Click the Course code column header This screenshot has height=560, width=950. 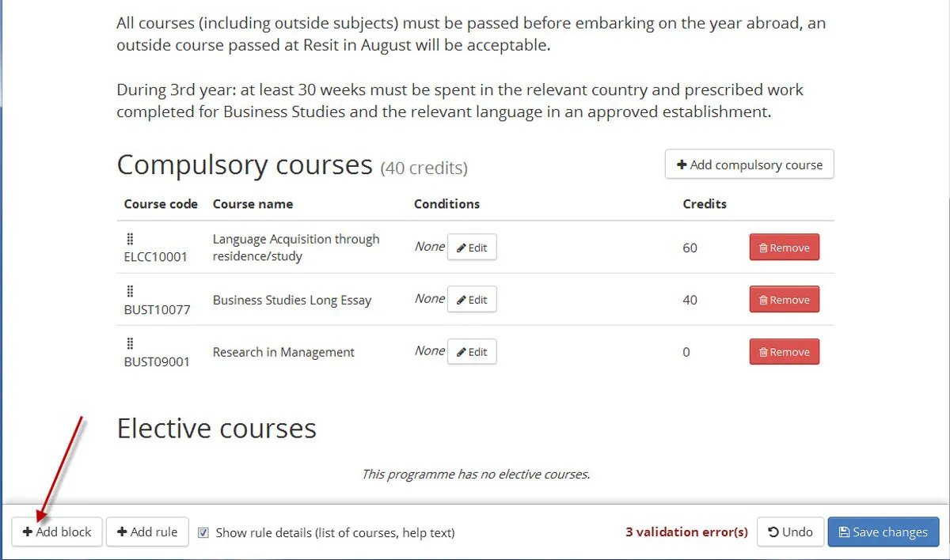point(161,204)
